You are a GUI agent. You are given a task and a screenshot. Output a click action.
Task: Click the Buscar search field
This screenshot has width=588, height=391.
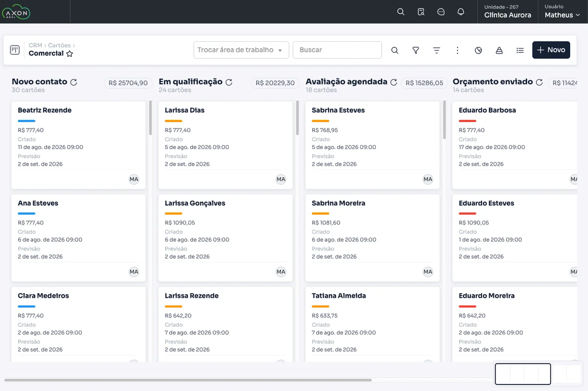pyautogui.click(x=337, y=50)
